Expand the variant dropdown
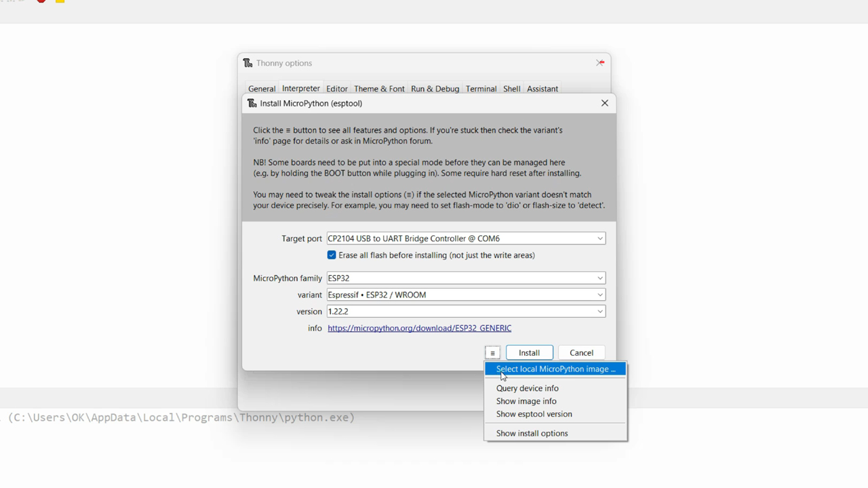Screen dimensions: 868x488 [600, 295]
